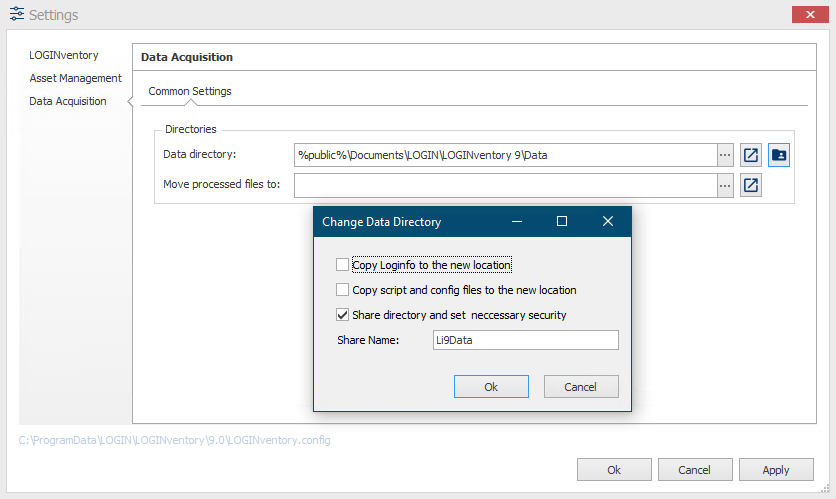Click Apply in the Settings window
This screenshot has height=499, width=836.
pos(776,470)
